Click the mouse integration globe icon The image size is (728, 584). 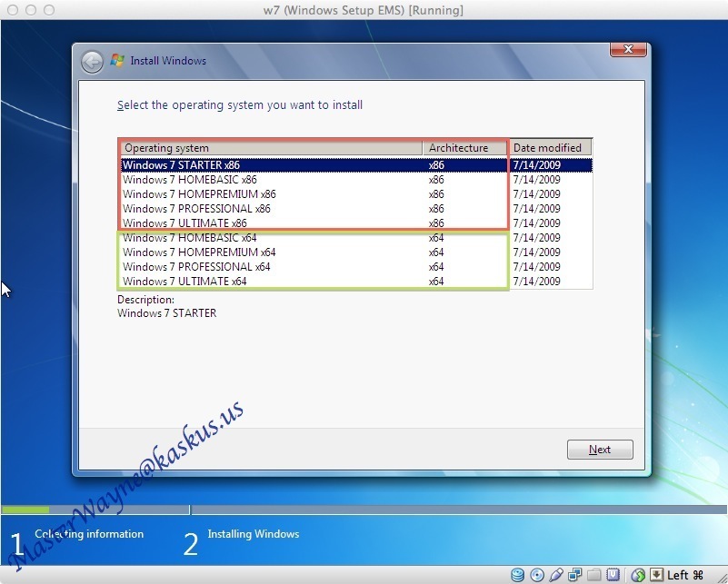click(638, 575)
